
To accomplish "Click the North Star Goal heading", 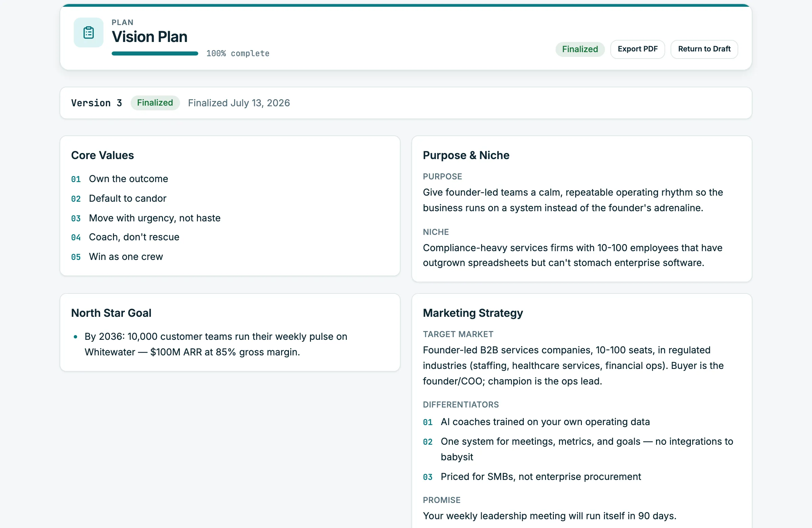I will (x=111, y=313).
